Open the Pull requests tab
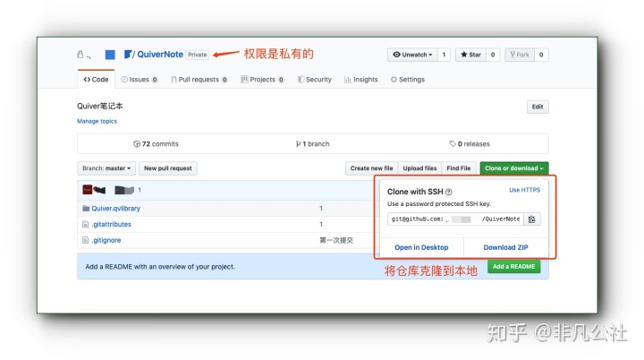The height and width of the screenshot is (360, 644). 199,80
